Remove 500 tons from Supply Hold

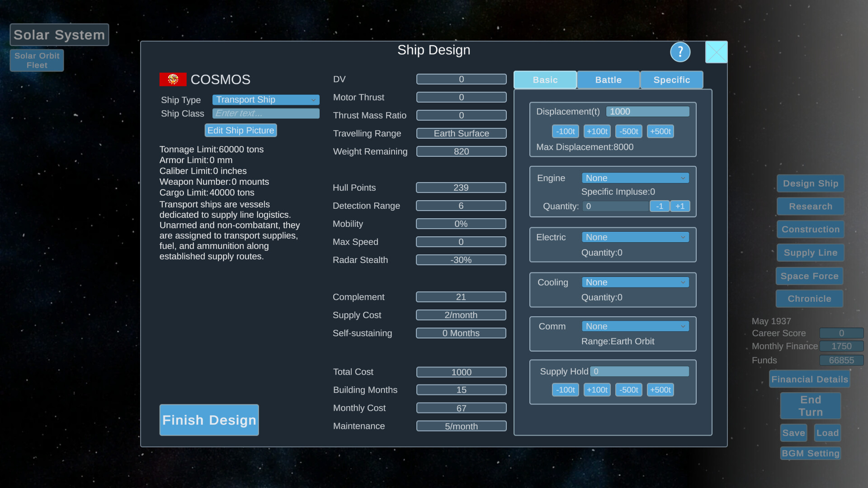pos(628,389)
